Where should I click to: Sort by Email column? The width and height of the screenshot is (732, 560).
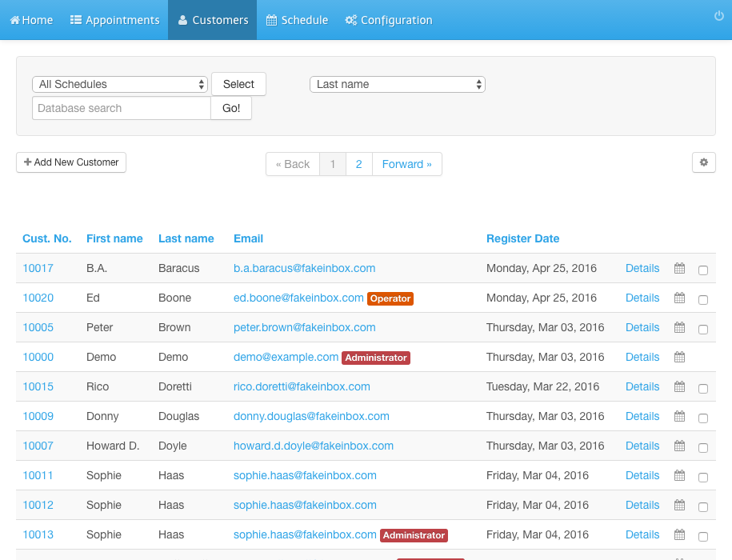(x=248, y=238)
